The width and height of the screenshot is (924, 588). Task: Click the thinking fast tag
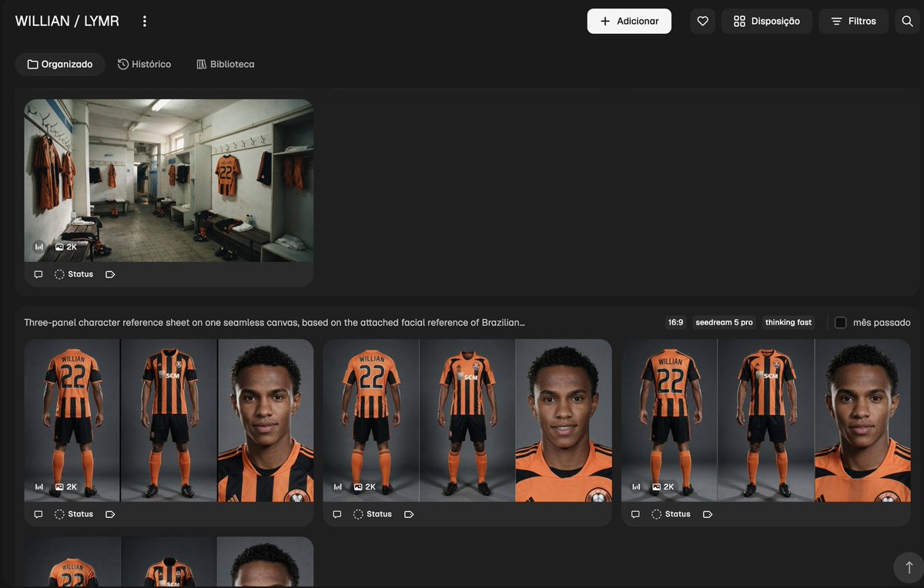point(788,323)
